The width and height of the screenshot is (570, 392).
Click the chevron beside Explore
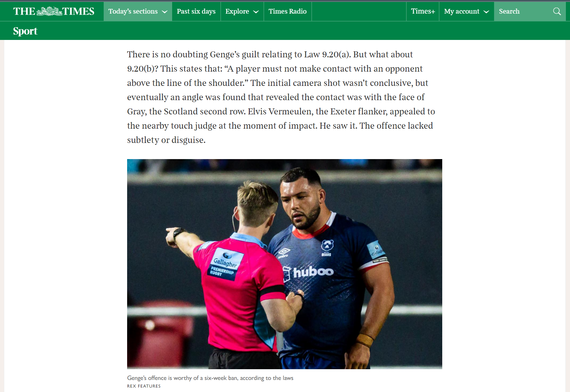pos(256,12)
